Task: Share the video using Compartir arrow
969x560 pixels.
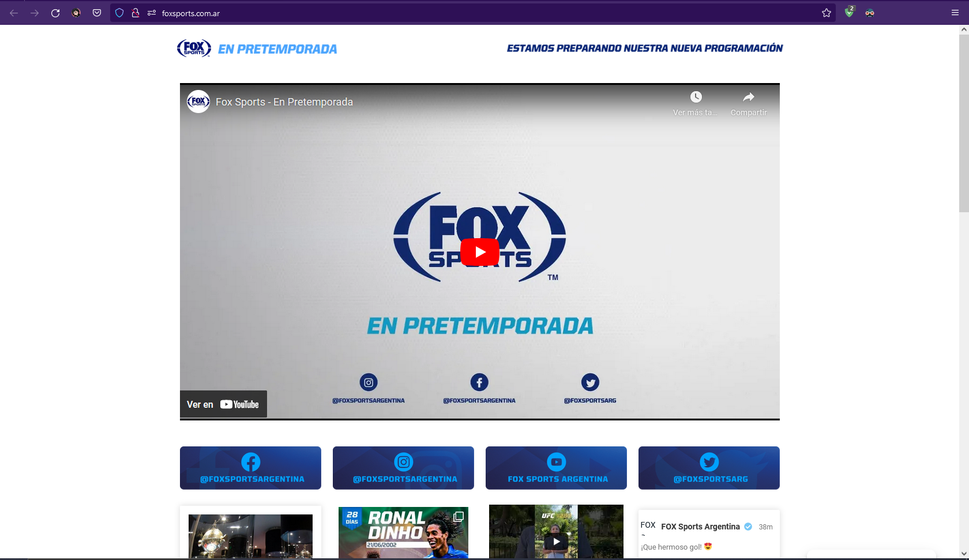Action: tap(748, 97)
